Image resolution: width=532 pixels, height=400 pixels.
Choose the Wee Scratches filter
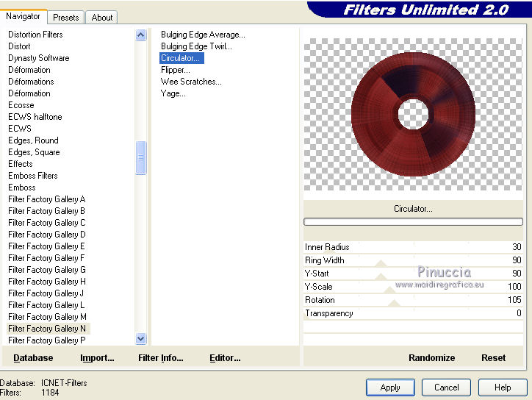(191, 82)
